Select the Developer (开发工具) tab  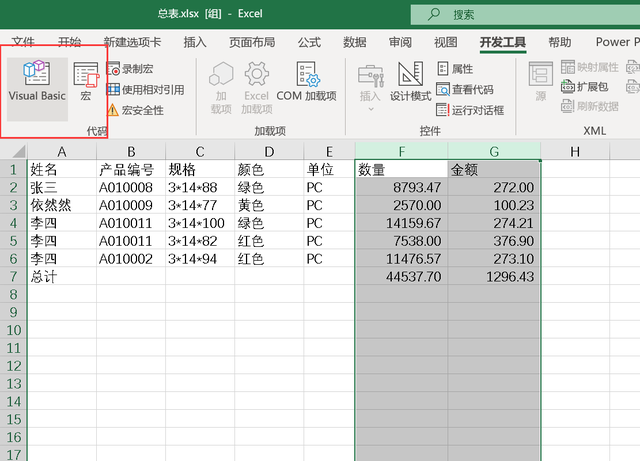503,42
